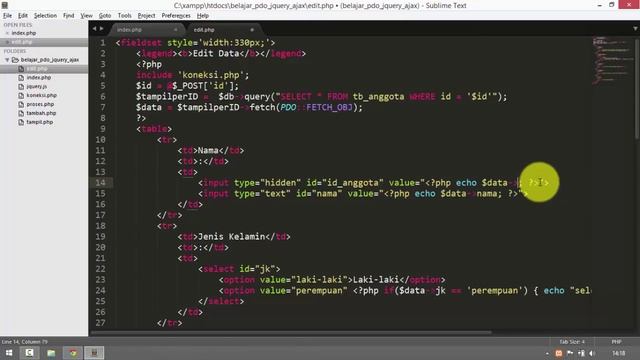Open koneksi.php in the folder tree
Screen dimensions: 640x360
[42, 96]
